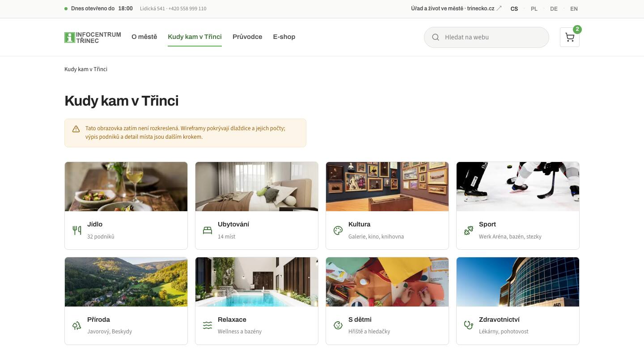644x358 pixels.
Task: Click the Infocentrum Třinec logo
Action: (93, 38)
